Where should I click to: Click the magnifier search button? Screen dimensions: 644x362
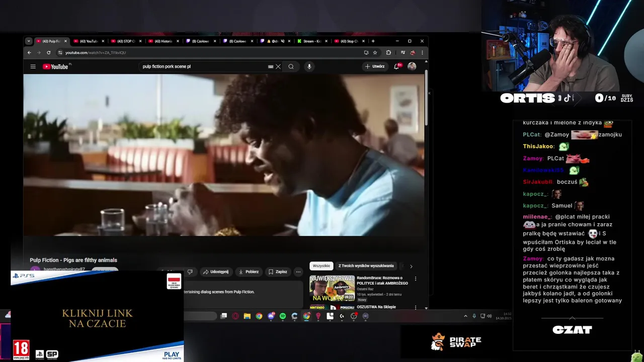(x=291, y=66)
